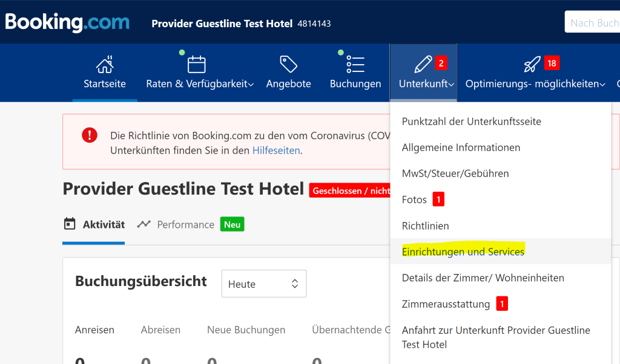Image resolution: width=620 pixels, height=364 pixels.
Task: Click the Abreisen column label
Action: tap(160, 330)
